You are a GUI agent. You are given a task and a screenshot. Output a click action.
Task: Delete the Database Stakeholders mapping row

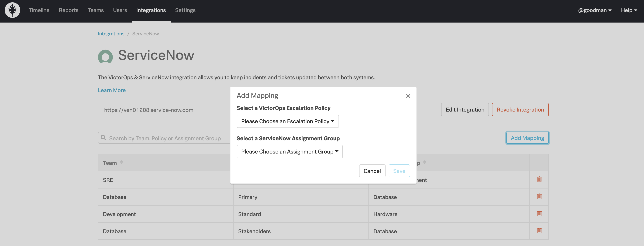(539, 230)
